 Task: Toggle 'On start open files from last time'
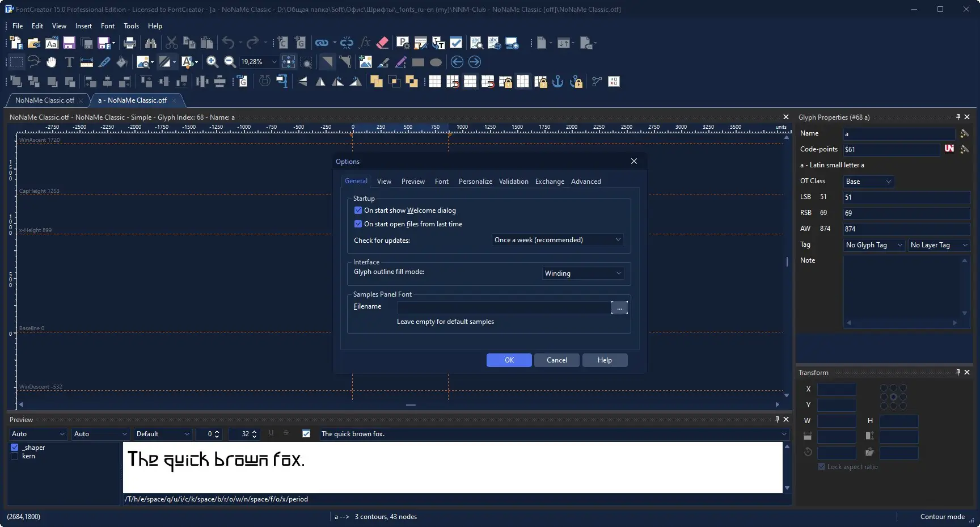[358, 224]
